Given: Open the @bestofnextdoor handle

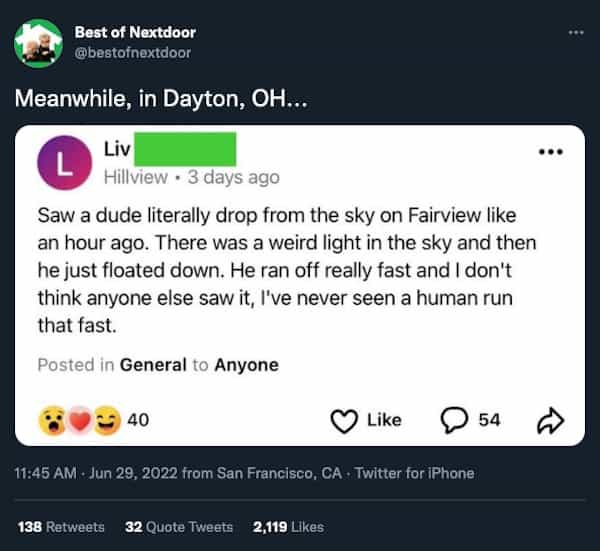Looking at the screenshot, I should click(x=132, y=52).
